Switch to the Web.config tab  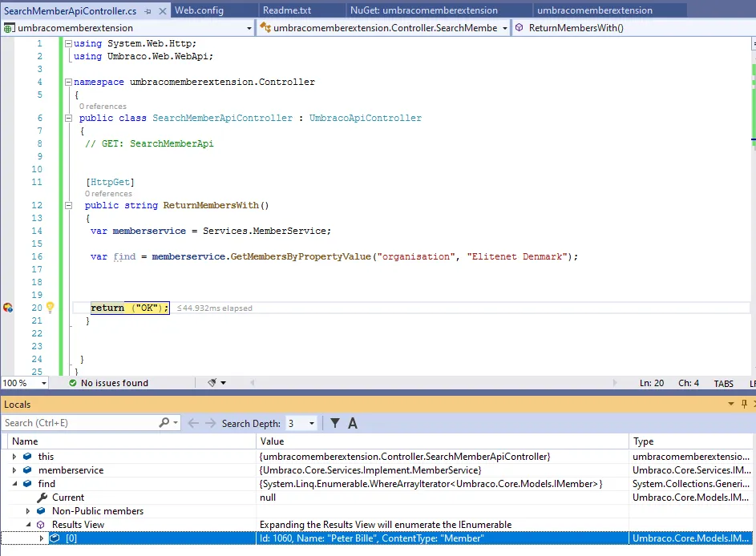pyautogui.click(x=199, y=10)
